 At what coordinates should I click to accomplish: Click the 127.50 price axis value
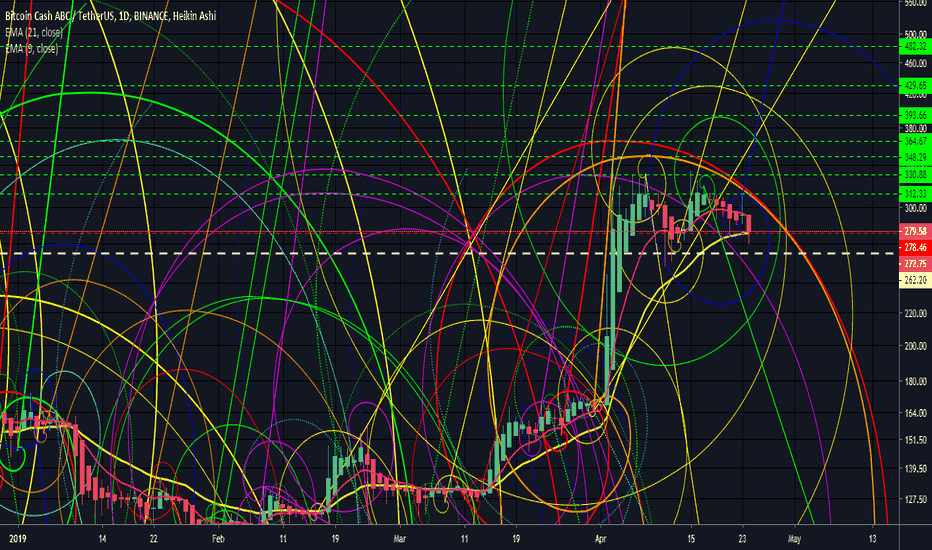pyautogui.click(x=915, y=499)
